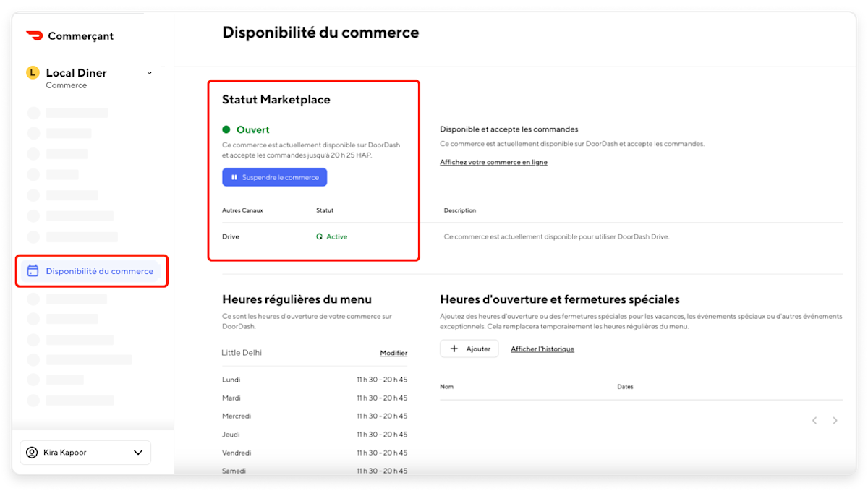Screen dimensions: 868x496
Task: Click the Active status text
Action: [337, 236]
